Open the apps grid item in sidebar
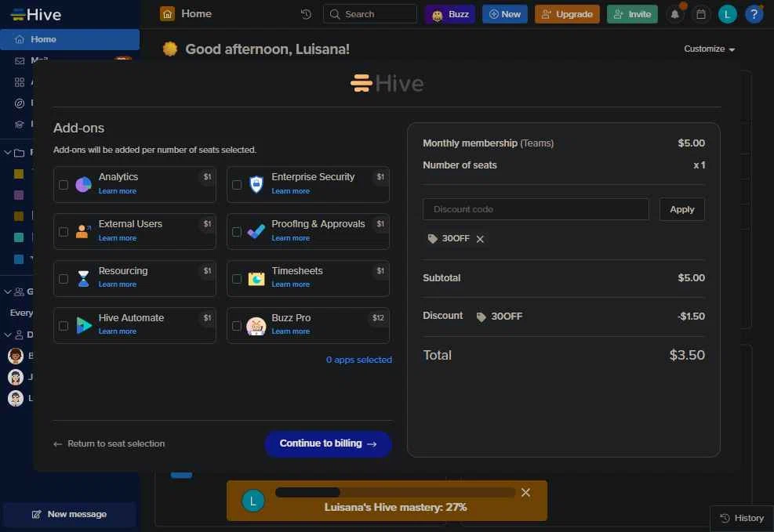Viewport: 774px width, 532px height. [x=20, y=82]
